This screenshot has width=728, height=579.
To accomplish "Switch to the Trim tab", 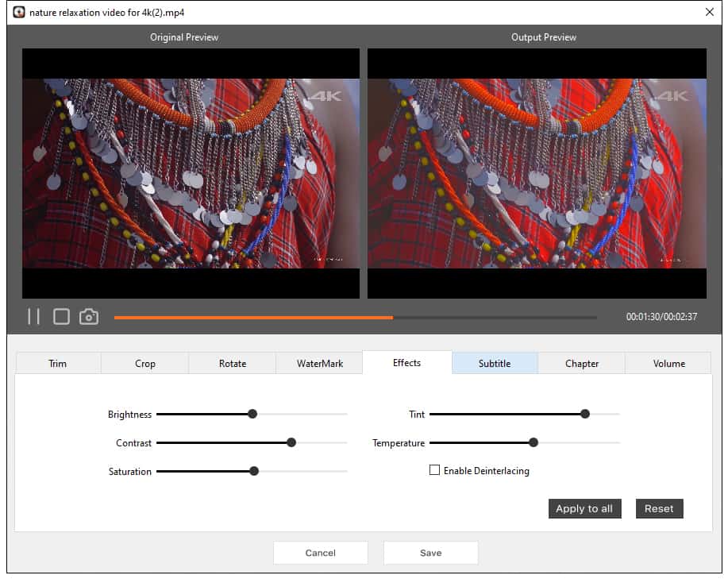I will pos(58,363).
